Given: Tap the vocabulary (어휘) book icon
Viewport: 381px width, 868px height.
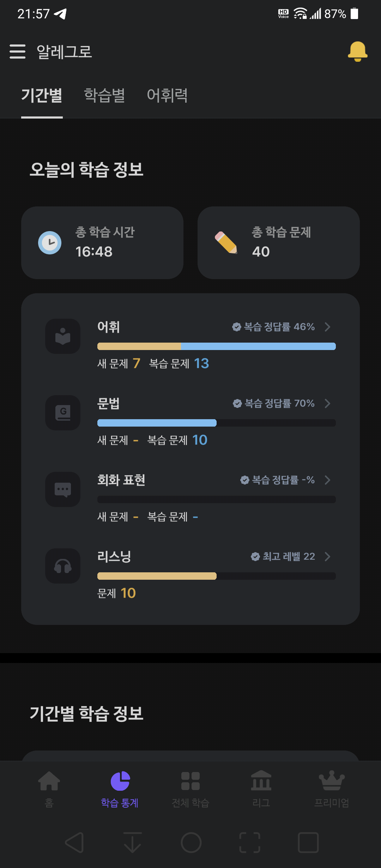Looking at the screenshot, I should point(63,336).
